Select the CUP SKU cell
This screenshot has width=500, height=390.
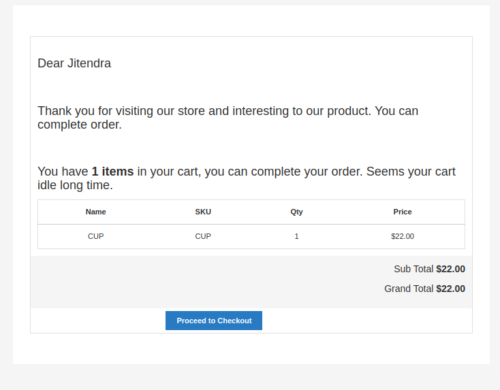203,236
